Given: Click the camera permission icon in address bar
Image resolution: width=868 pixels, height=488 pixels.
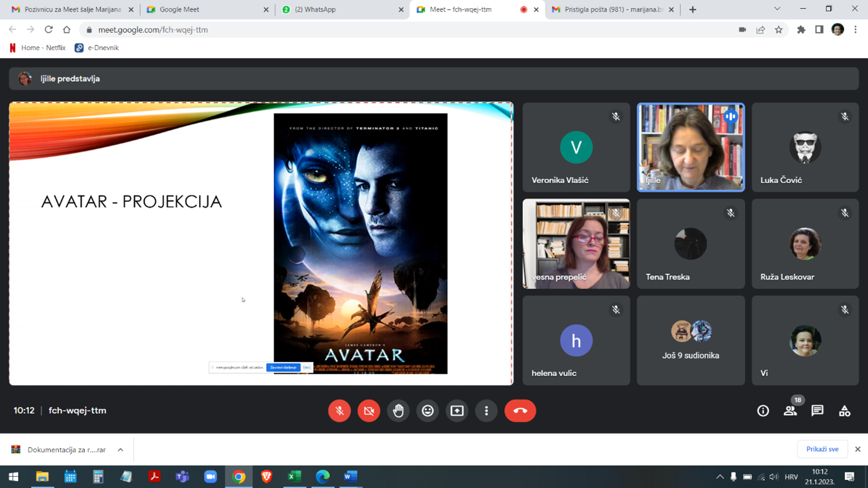Looking at the screenshot, I should pyautogui.click(x=742, y=29).
